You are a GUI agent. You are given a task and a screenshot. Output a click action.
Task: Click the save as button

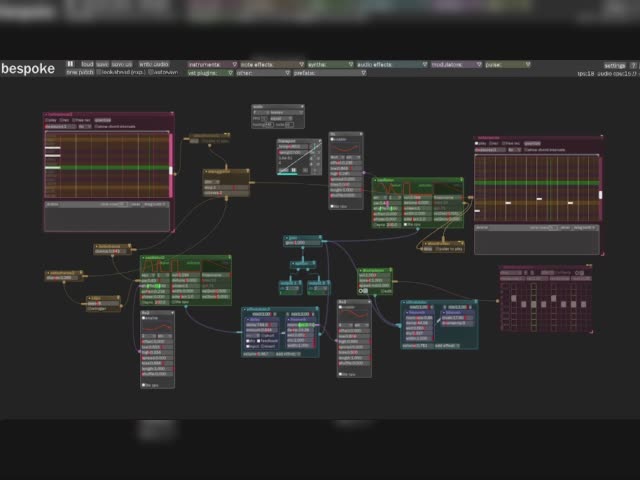(x=122, y=64)
